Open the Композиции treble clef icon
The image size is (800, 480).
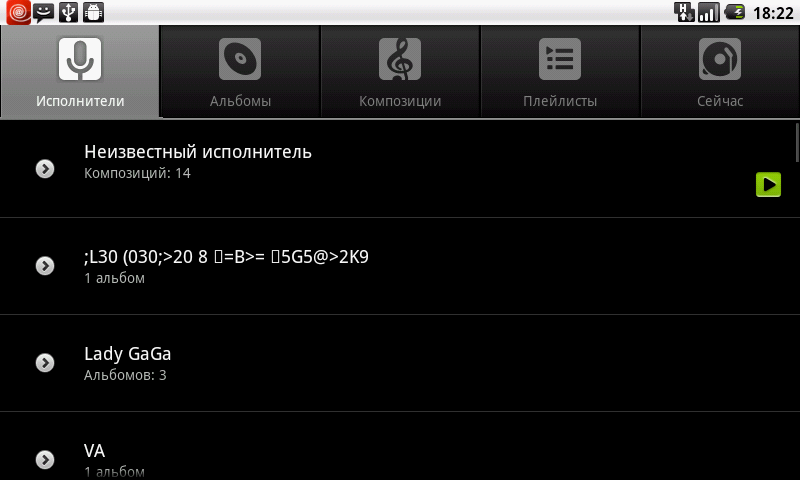(x=400, y=59)
